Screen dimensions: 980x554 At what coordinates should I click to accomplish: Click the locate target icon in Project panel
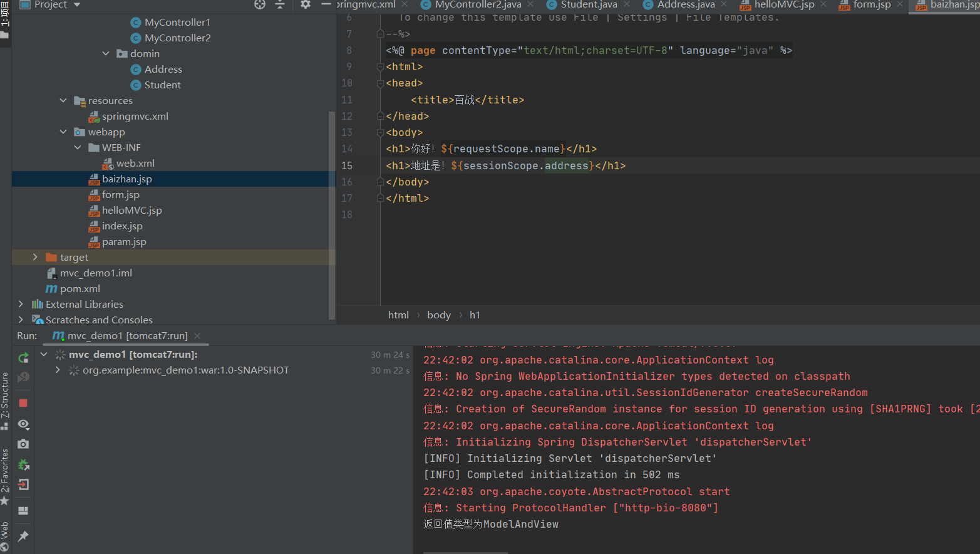pos(260,4)
